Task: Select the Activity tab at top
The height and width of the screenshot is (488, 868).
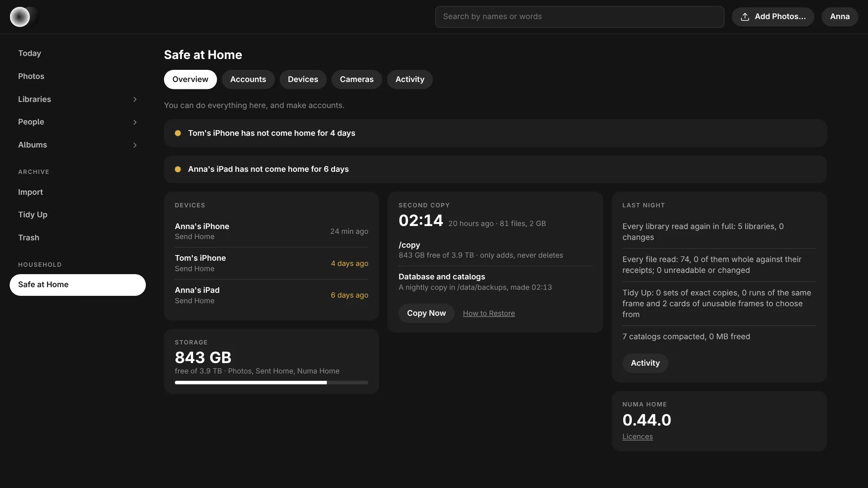Action: point(410,79)
